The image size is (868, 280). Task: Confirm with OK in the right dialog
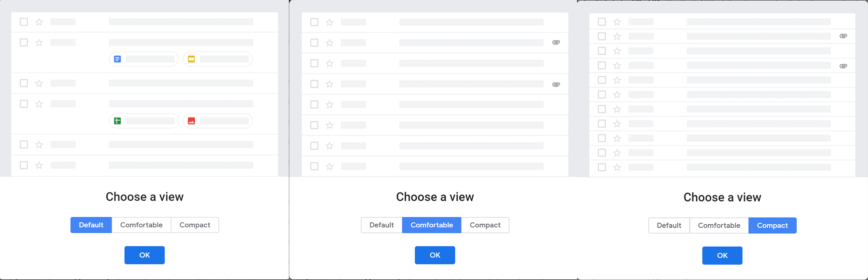tap(722, 256)
